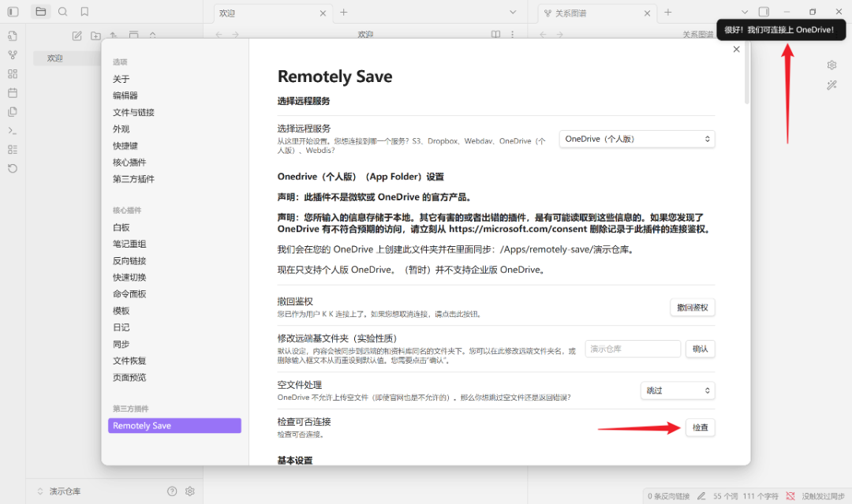Click the graph animation wand icon
Screen dimensions: 852x504
pos(832,85)
